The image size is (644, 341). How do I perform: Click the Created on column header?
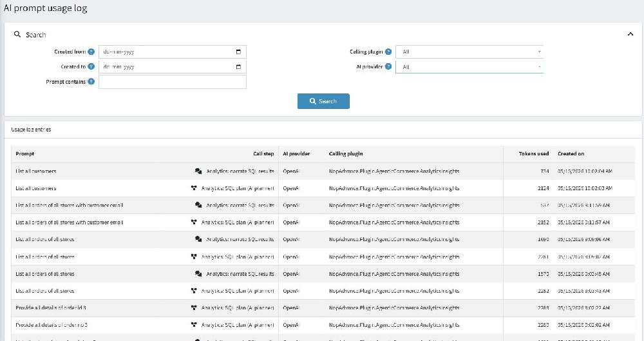571,154
